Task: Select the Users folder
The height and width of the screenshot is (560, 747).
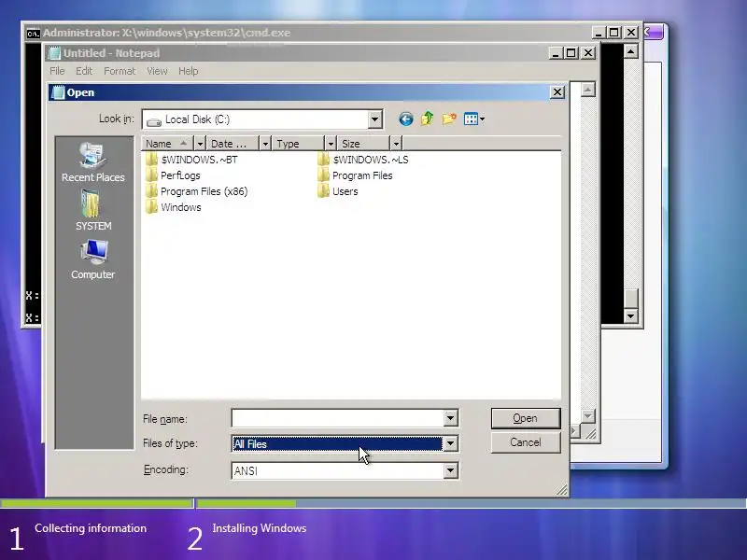Action: click(338, 191)
